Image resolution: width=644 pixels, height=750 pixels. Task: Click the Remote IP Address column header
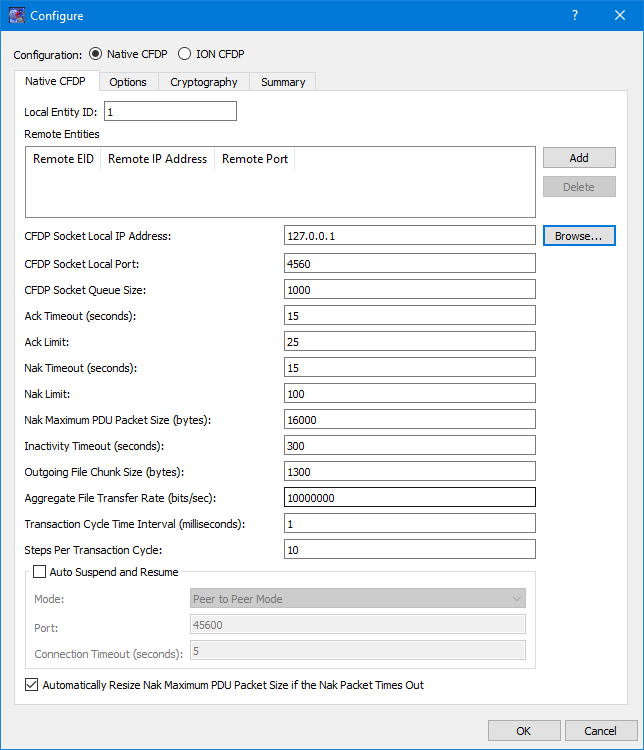pos(157,159)
